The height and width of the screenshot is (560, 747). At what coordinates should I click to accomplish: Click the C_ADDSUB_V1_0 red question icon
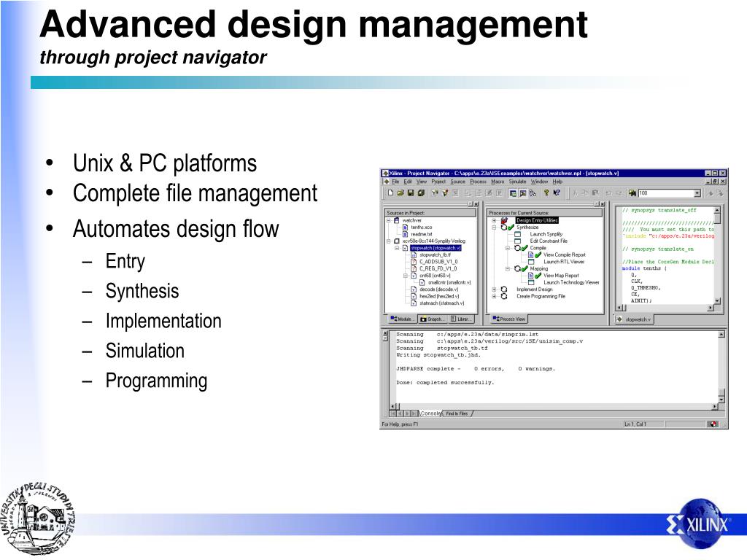414,262
